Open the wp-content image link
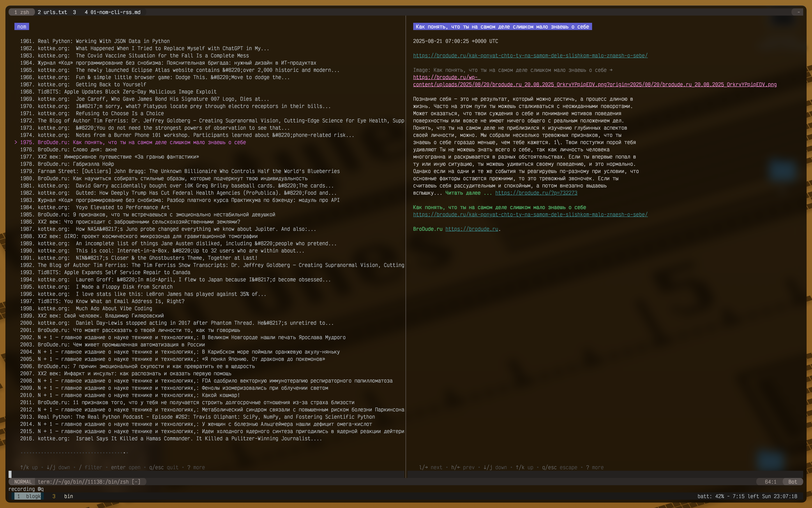Screen dimensions: 812x508 pyautogui.click(x=595, y=81)
